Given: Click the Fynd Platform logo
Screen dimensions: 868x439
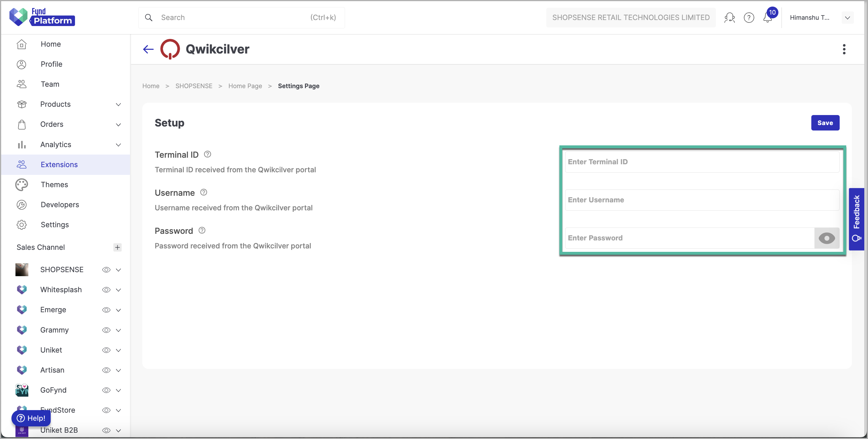Looking at the screenshot, I should 42,17.
